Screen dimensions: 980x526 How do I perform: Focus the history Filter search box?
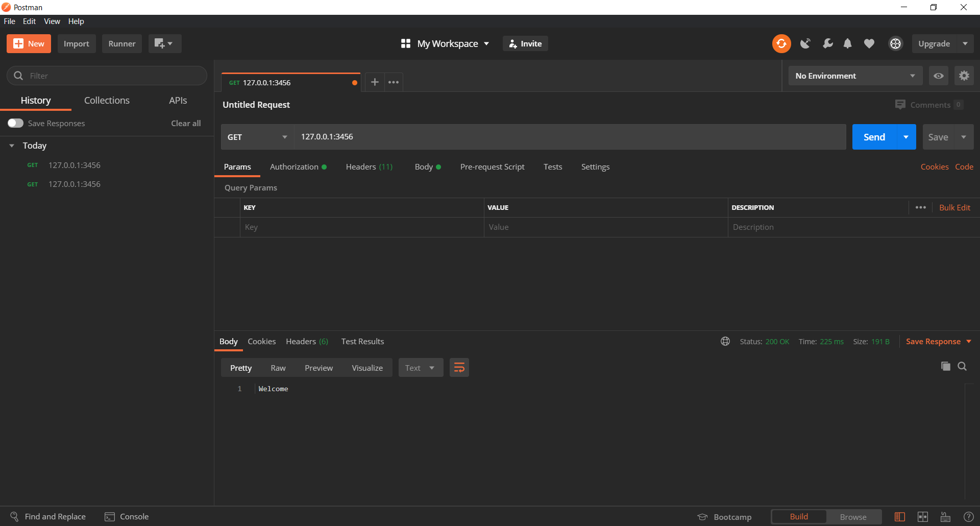click(107, 76)
